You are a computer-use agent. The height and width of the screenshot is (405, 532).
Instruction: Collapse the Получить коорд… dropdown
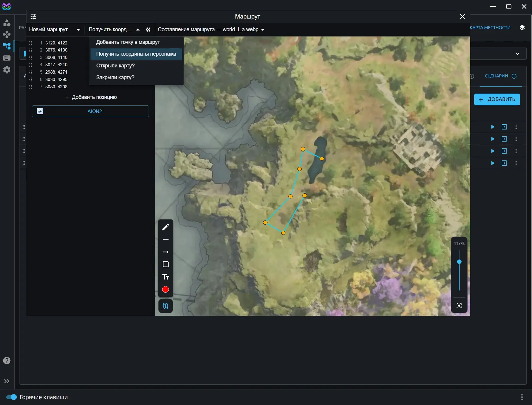114,29
